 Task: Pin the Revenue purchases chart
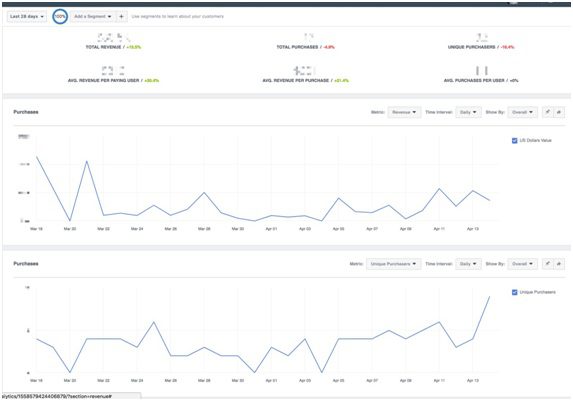pos(547,112)
